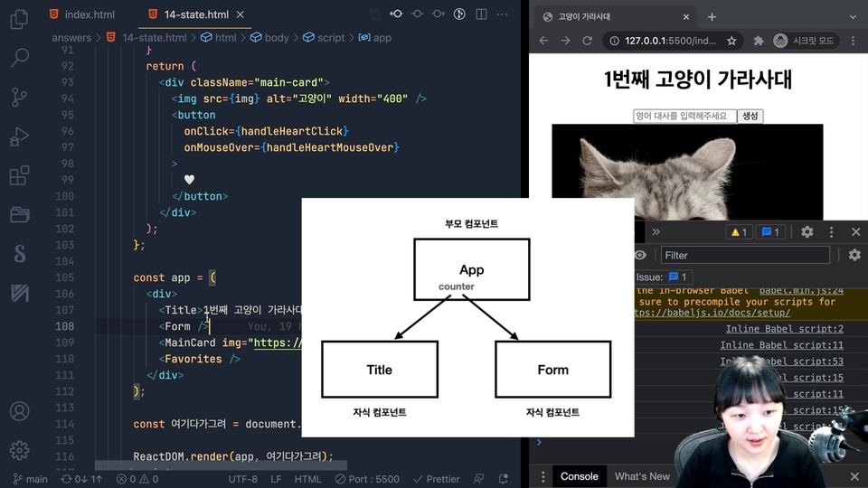This screenshot has height=488, width=868.
Task: Open the browser tab search dropdown
Action: click(x=853, y=16)
